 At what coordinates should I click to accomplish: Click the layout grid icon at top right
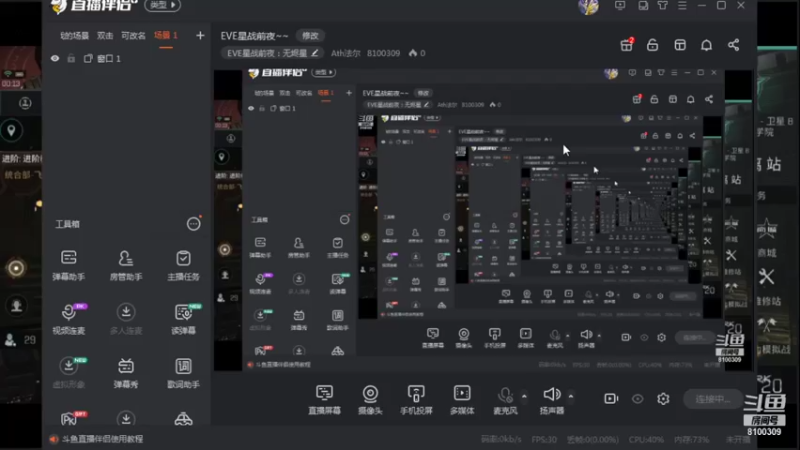[x=680, y=45]
